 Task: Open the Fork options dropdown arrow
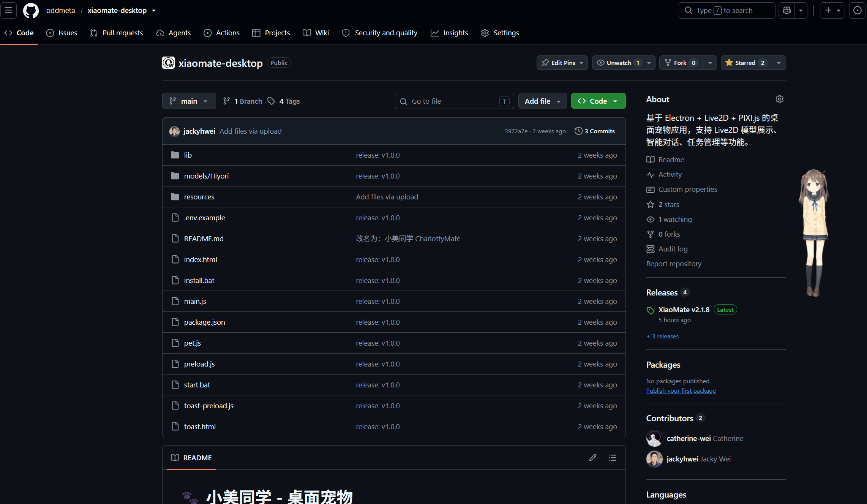tap(710, 63)
